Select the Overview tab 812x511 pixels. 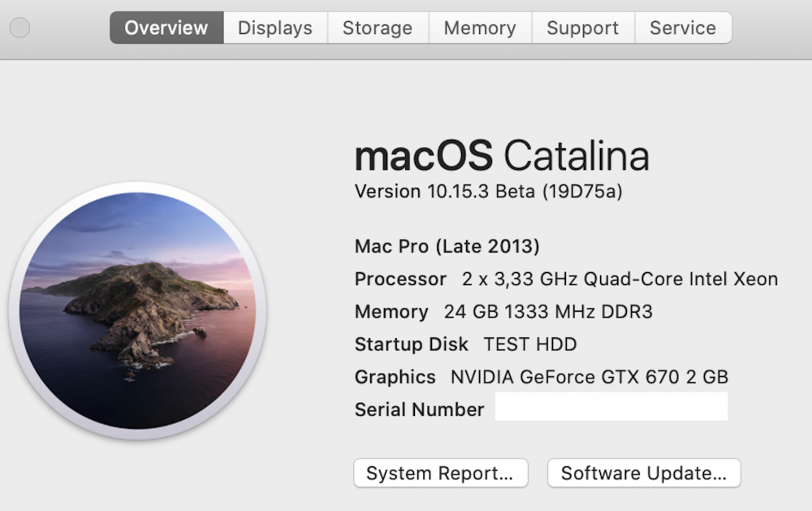tap(166, 28)
